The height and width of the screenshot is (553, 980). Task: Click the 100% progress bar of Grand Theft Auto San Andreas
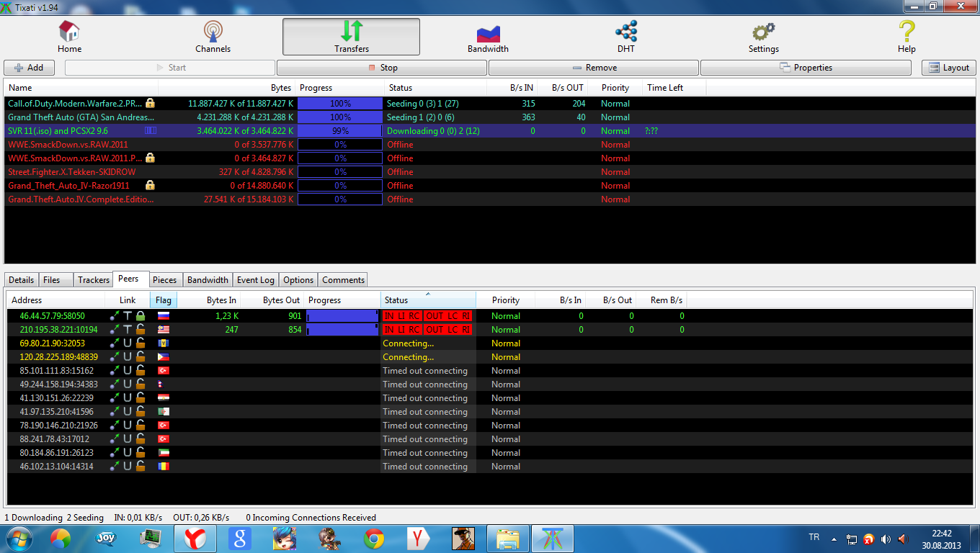pyautogui.click(x=340, y=117)
